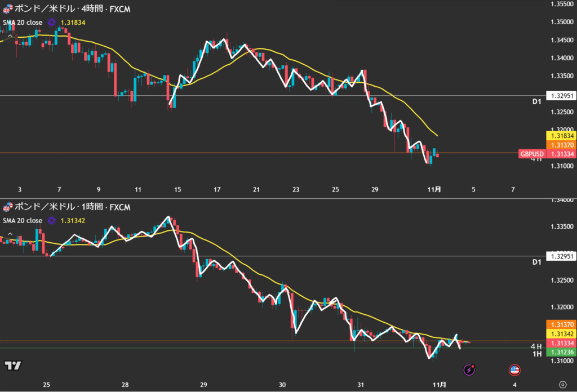Click yellow 1.31834 SMA price label

pyautogui.click(x=560, y=136)
